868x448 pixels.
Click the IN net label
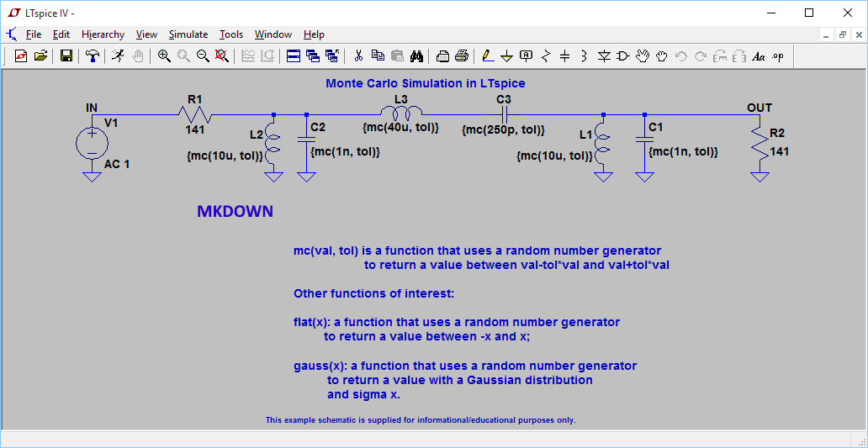point(92,108)
